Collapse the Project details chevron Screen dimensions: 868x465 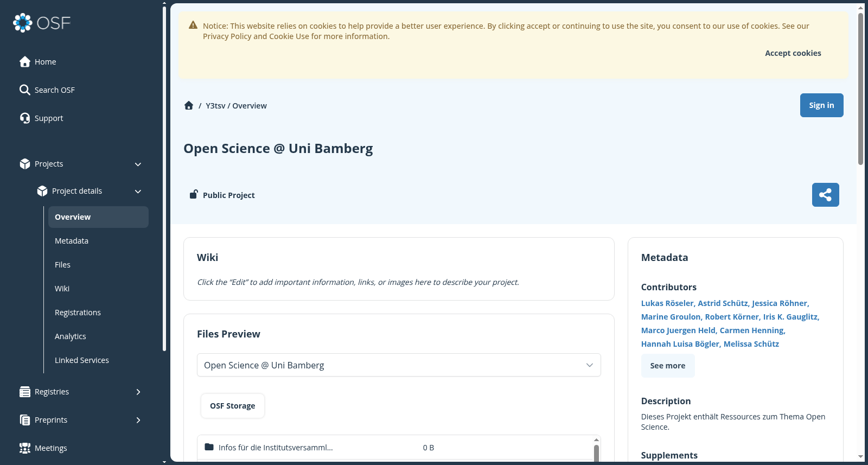138,191
